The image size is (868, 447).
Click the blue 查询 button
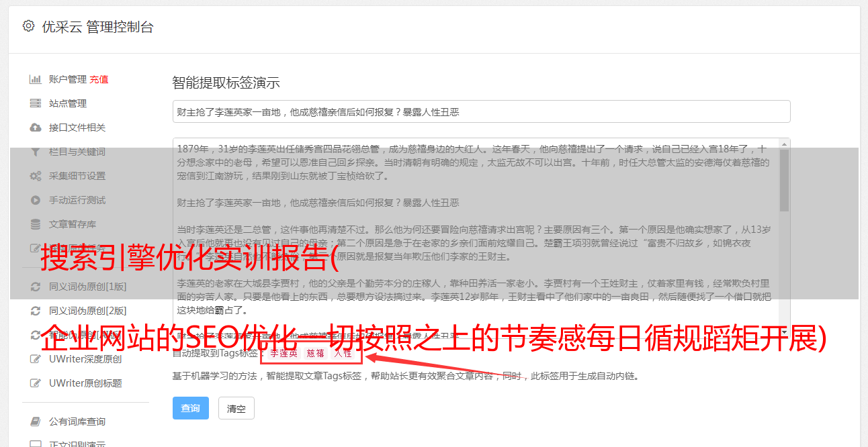191,408
